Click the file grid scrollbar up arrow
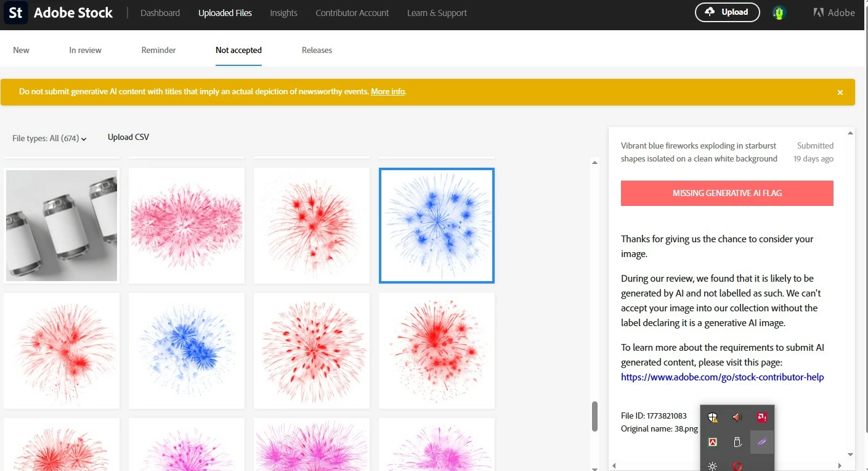 (594, 162)
